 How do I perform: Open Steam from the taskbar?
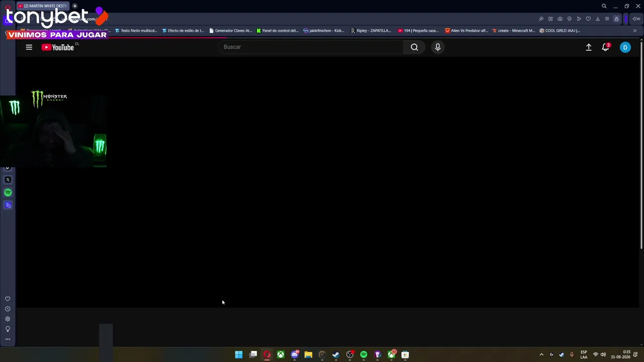[x=336, y=354]
